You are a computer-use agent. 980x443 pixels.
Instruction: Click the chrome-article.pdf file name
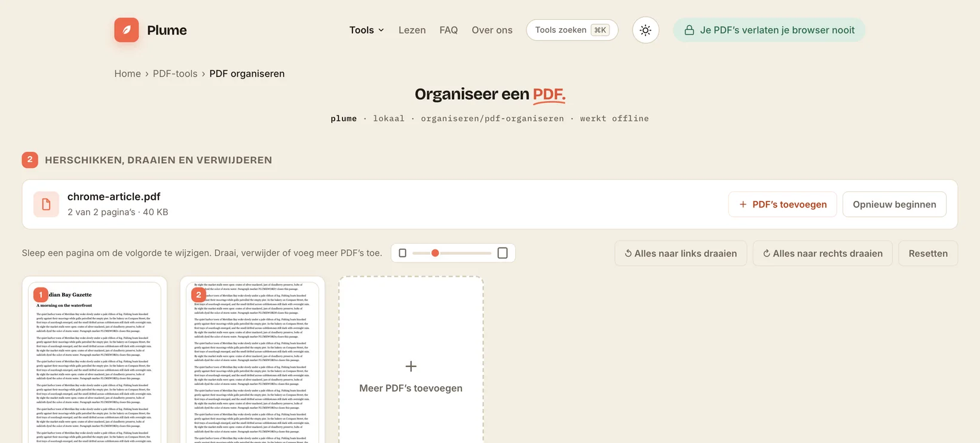[x=114, y=197]
